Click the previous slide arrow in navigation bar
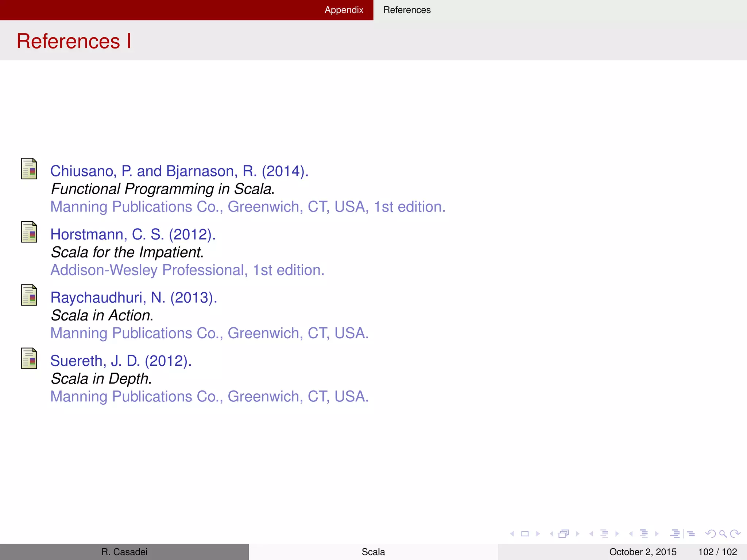Image resolution: width=747 pixels, height=560 pixels. (512, 534)
